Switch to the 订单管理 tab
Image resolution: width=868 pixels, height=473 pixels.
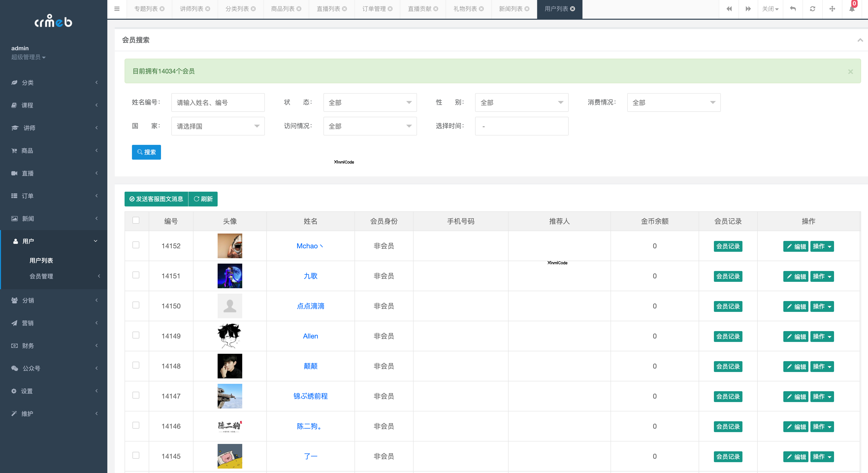(374, 9)
